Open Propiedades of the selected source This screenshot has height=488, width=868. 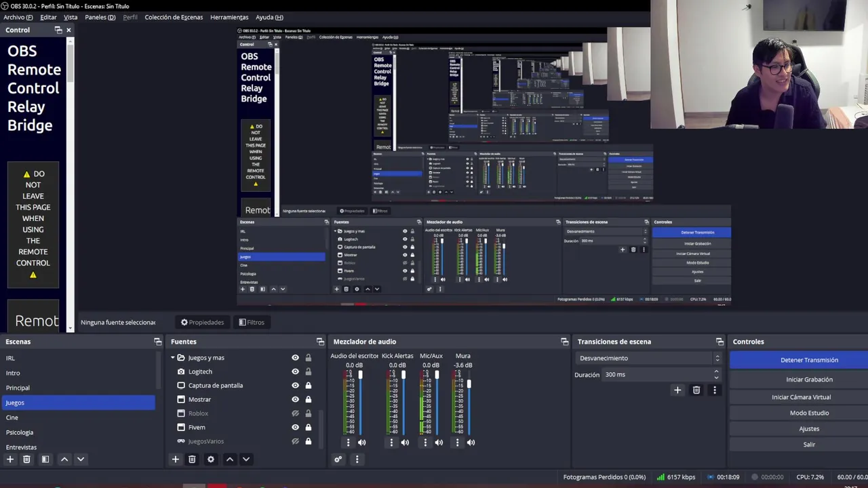coord(202,323)
